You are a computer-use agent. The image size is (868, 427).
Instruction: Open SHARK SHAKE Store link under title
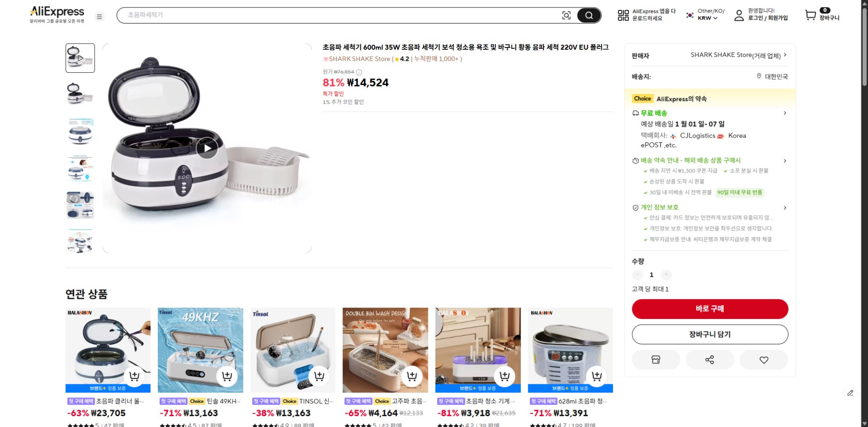tap(359, 59)
